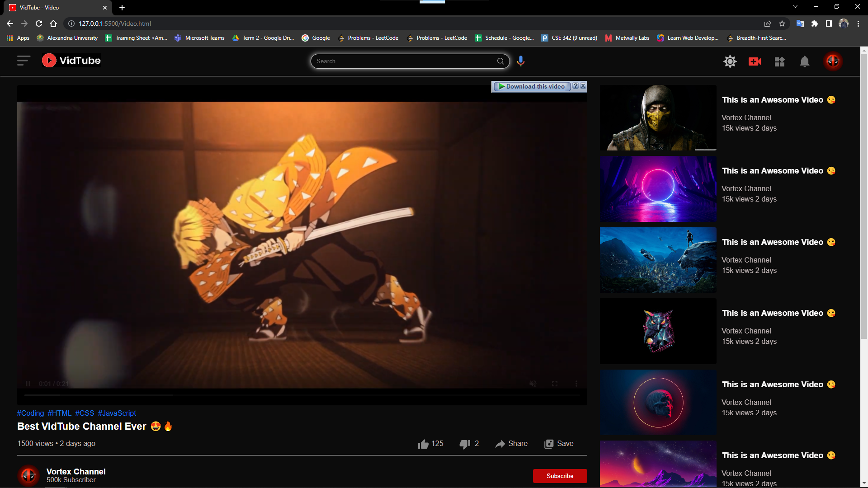Open the #HTML hashtag link
This screenshot has height=488, width=868.
[59, 413]
